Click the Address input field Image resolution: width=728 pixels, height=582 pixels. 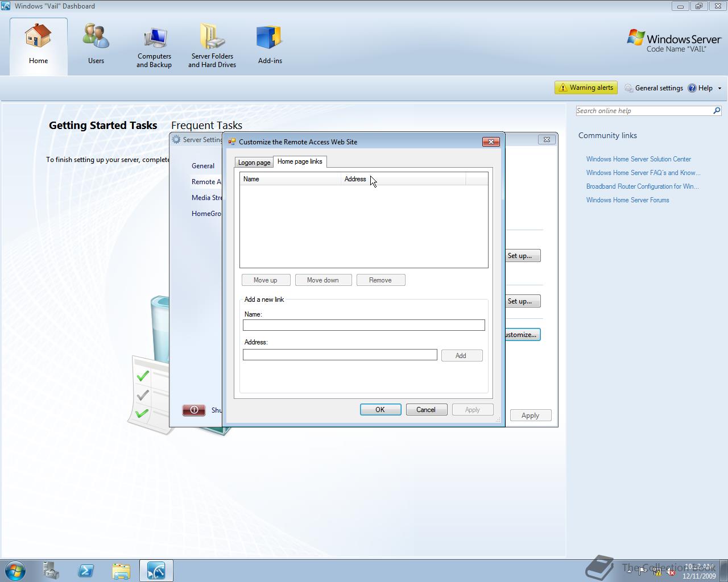pyautogui.click(x=340, y=355)
